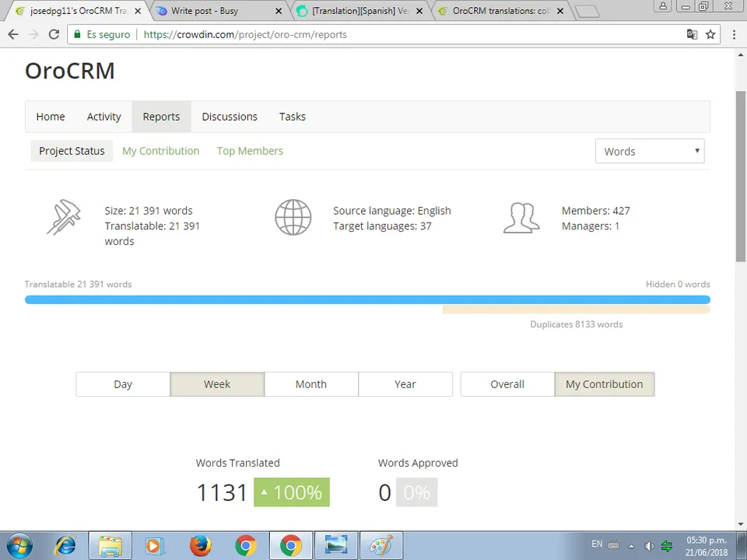
Task: Click the first Chrome taskbar icon
Action: [x=246, y=546]
